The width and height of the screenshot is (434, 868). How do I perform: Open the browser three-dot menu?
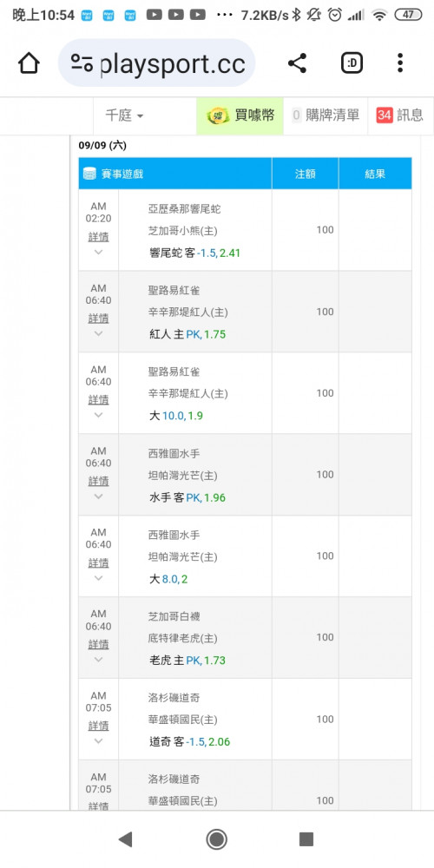[x=400, y=63]
